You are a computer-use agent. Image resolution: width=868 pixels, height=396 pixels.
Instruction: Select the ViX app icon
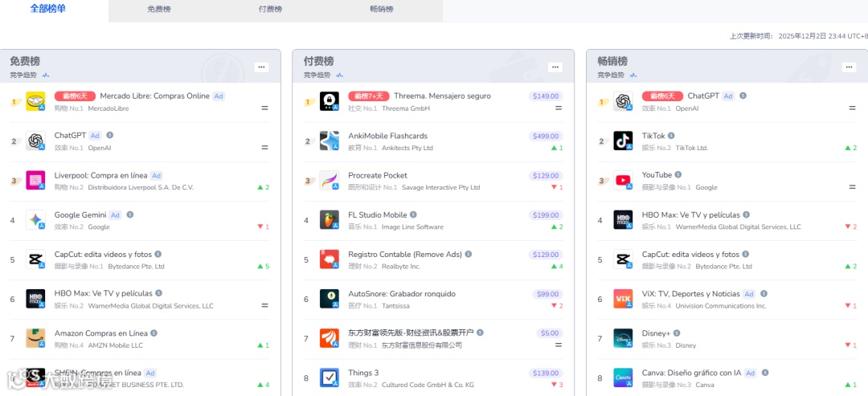[x=624, y=300]
